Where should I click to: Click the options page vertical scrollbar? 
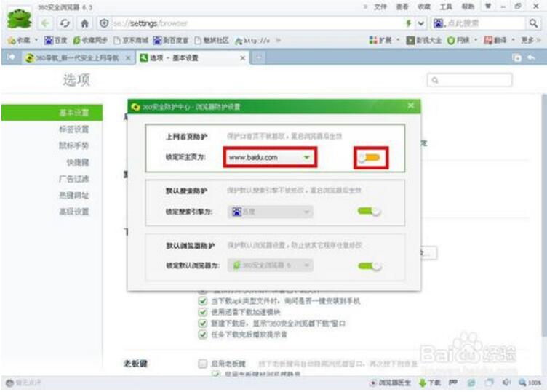544,216
